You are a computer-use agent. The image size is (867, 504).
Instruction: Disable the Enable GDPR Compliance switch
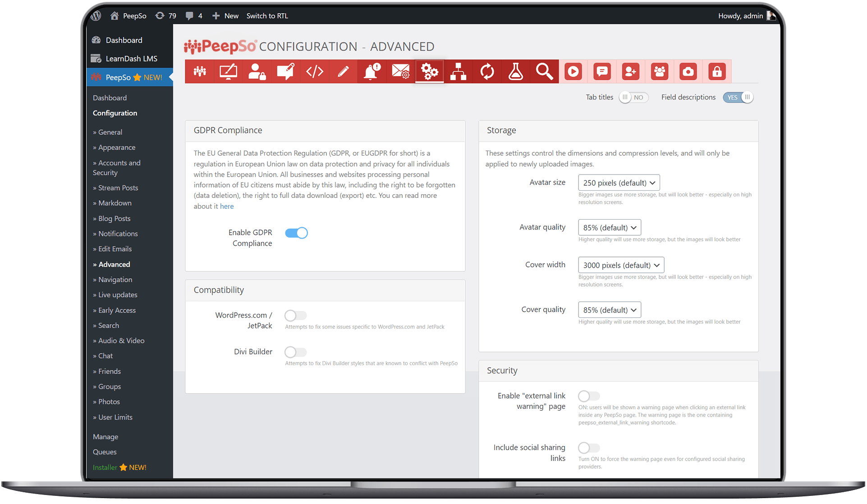pos(296,233)
